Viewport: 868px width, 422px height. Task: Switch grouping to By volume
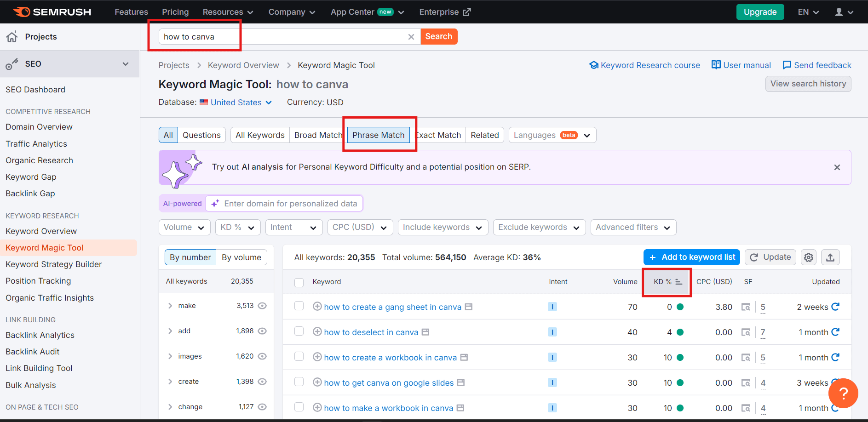click(x=241, y=257)
